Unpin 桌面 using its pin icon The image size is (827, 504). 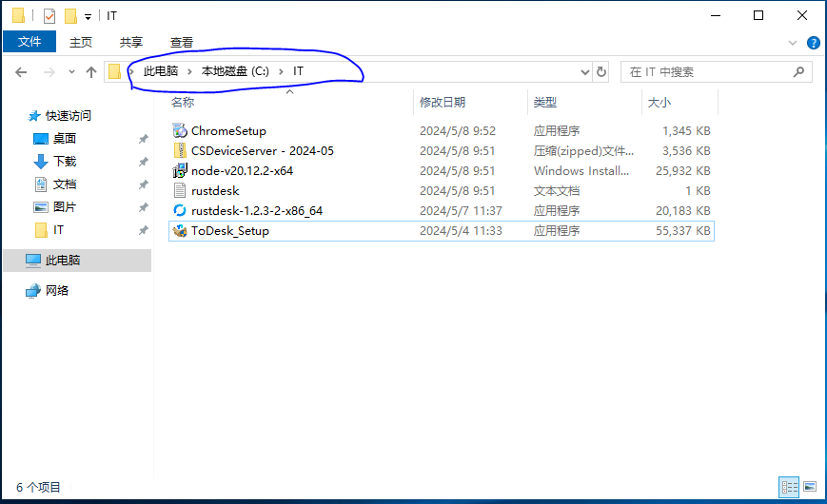coord(143,139)
